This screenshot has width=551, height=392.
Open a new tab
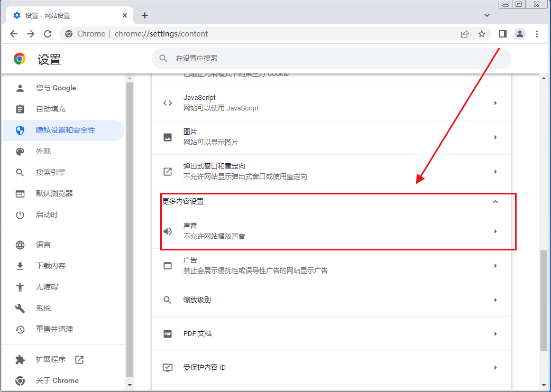[145, 15]
